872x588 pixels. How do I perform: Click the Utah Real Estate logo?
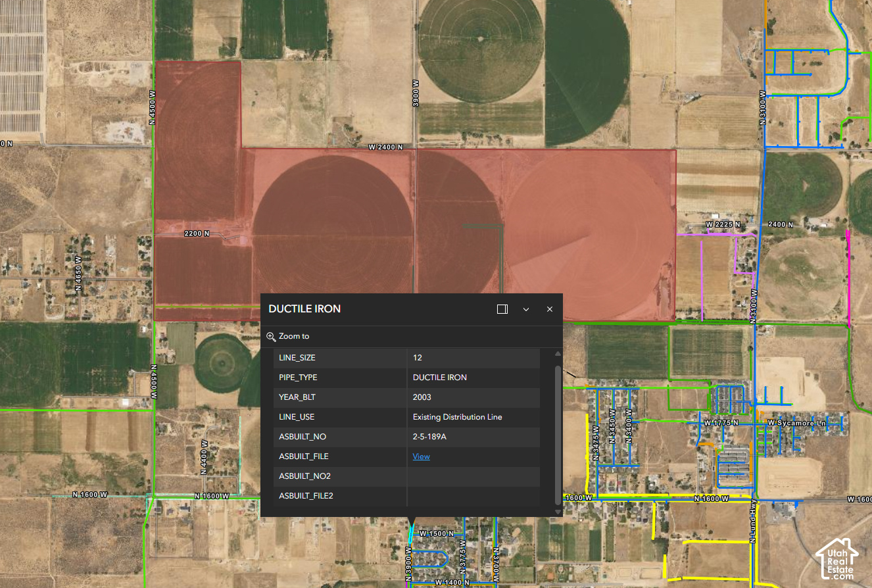pyautogui.click(x=836, y=560)
